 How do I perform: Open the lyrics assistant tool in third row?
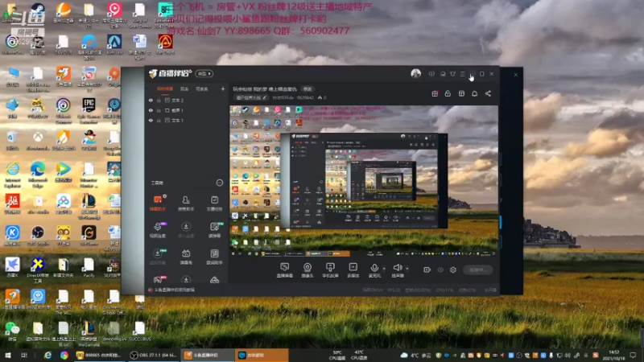pos(214,257)
